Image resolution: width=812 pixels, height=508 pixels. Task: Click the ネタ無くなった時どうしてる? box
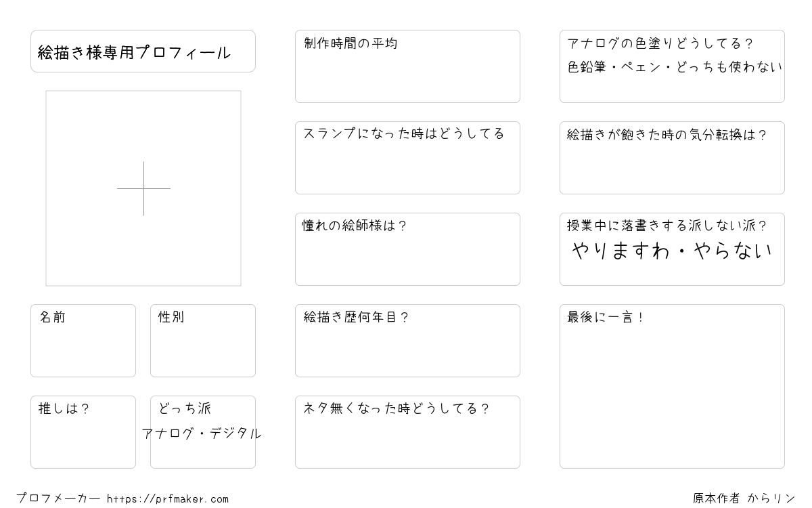[x=407, y=432]
